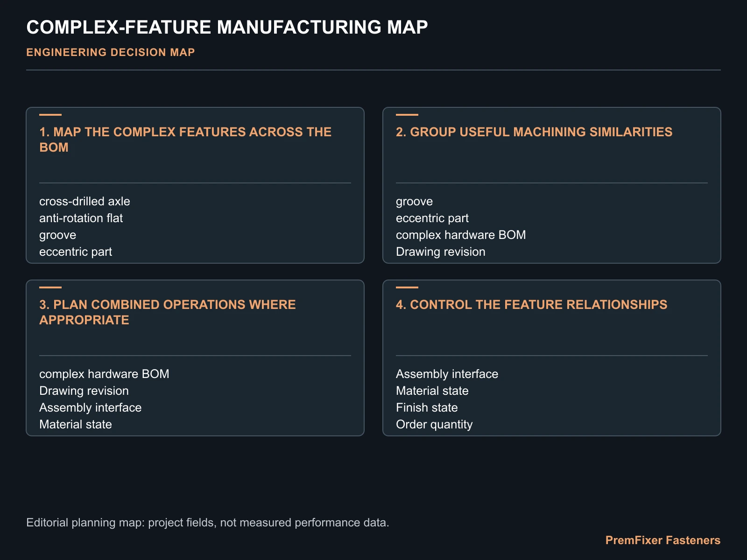Click heading 3. Plan Combined Operations

tap(168, 312)
